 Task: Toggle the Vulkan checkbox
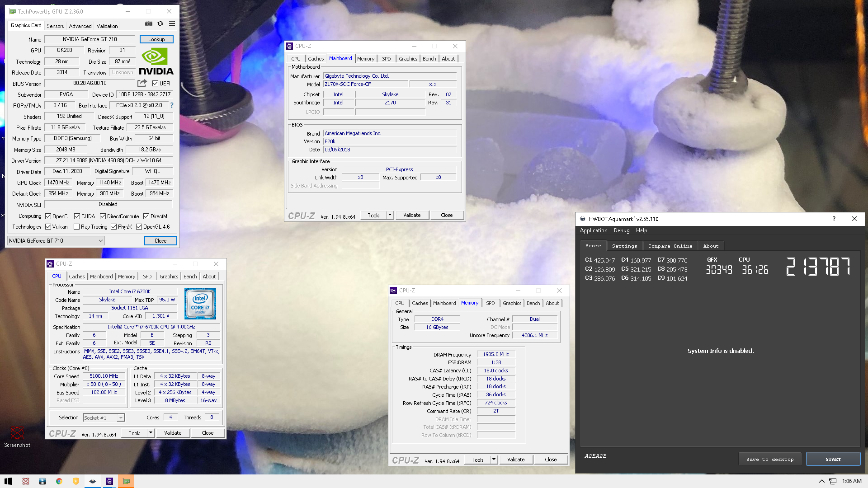tap(48, 227)
